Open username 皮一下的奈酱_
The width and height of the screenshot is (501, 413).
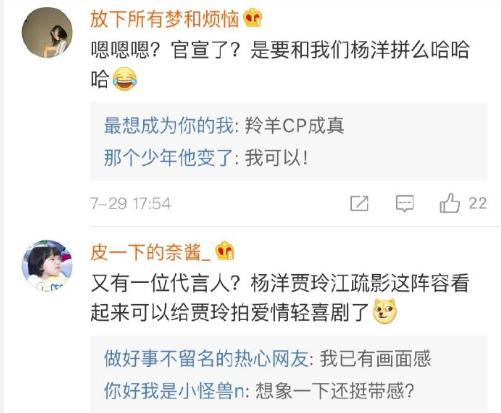coord(151,252)
